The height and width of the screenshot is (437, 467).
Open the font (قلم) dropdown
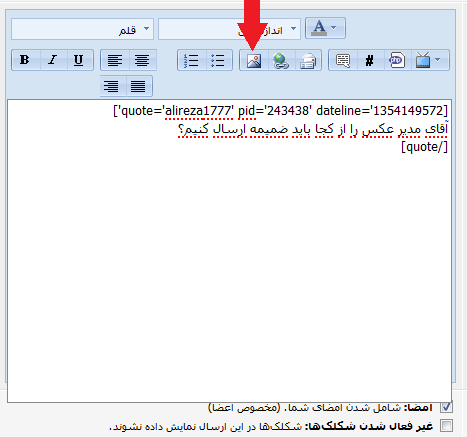point(82,29)
